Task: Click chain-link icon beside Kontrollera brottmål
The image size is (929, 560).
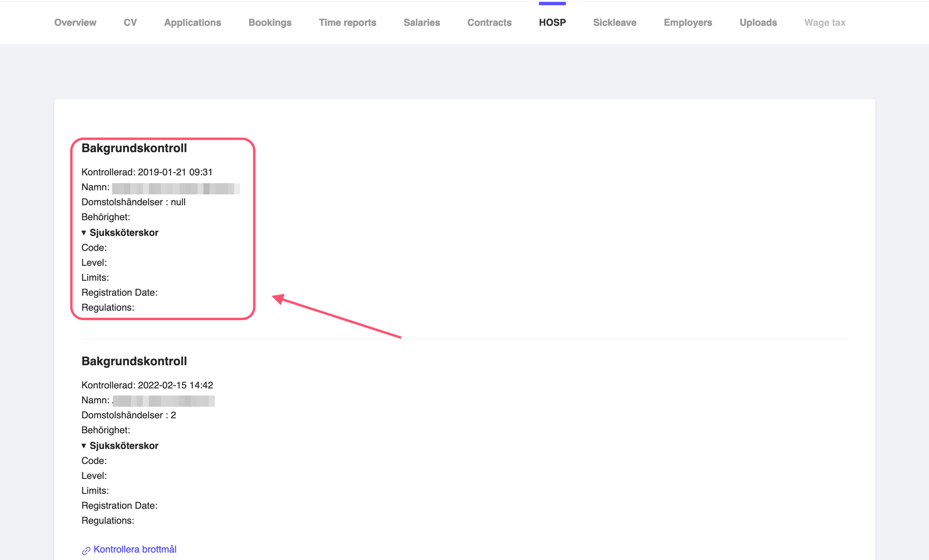Action: click(86, 551)
